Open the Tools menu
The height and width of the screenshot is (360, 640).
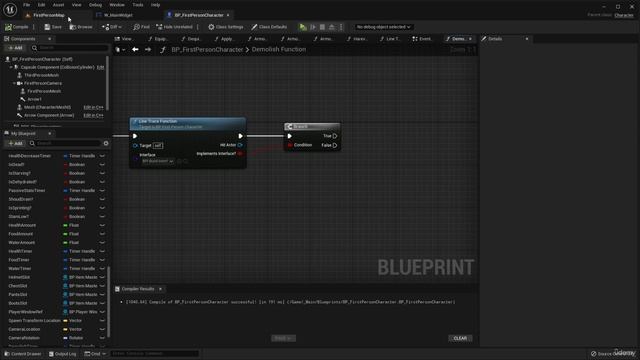138,5
